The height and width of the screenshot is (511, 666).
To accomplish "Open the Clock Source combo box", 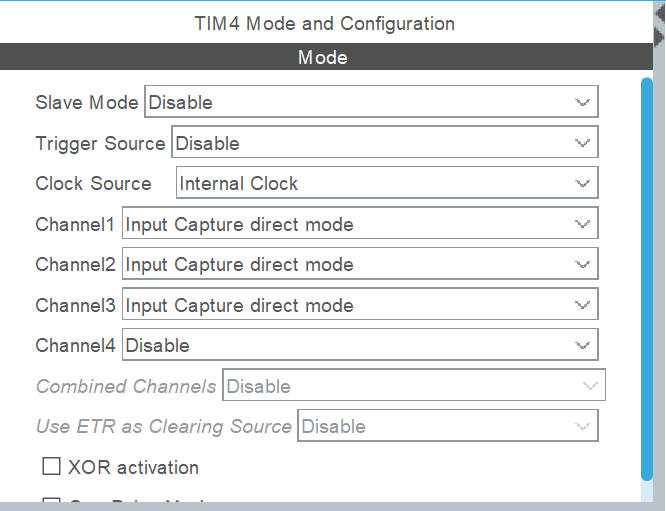I will point(387,183).
